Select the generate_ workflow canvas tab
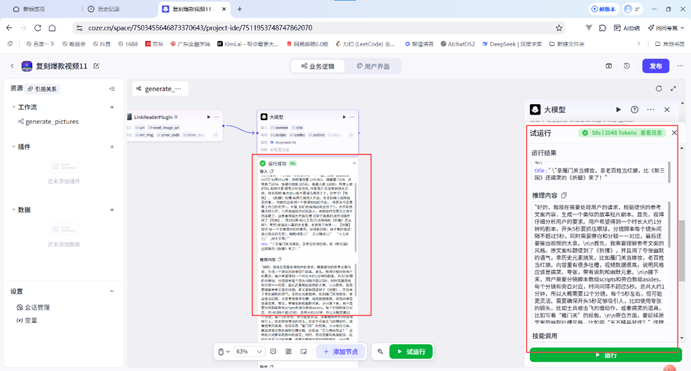The image size is (691, 371). (160, 89)
